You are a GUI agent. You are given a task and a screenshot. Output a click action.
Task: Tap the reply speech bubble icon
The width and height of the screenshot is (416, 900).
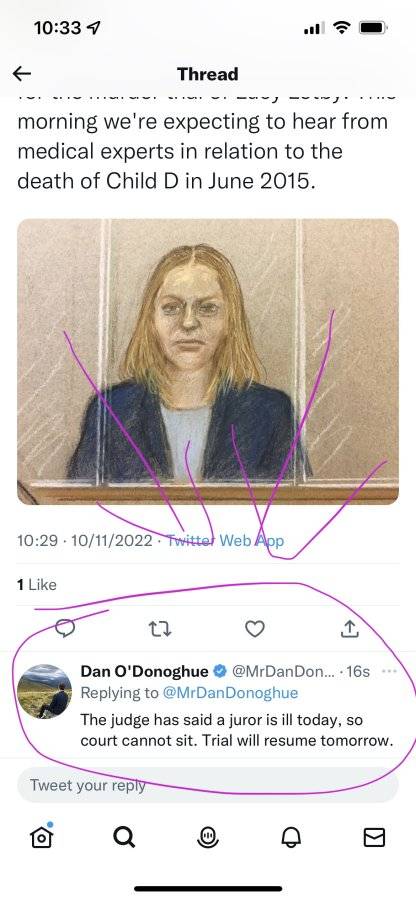click(x=65, y=629)
